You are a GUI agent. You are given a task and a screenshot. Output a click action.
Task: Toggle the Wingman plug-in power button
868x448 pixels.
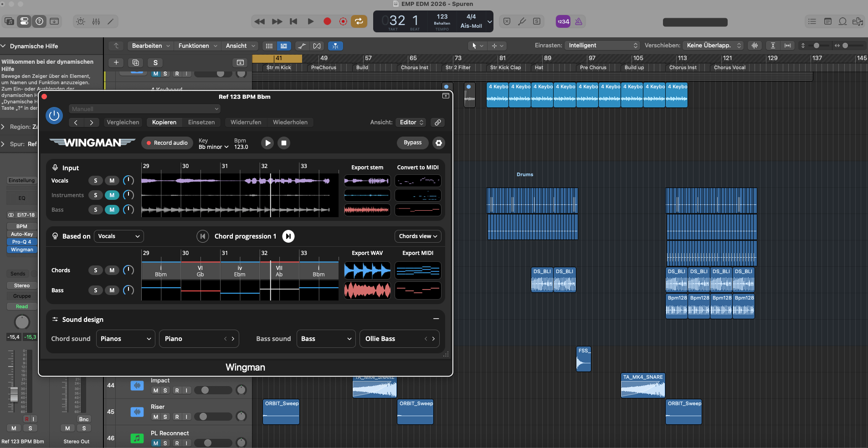(54, 116)
